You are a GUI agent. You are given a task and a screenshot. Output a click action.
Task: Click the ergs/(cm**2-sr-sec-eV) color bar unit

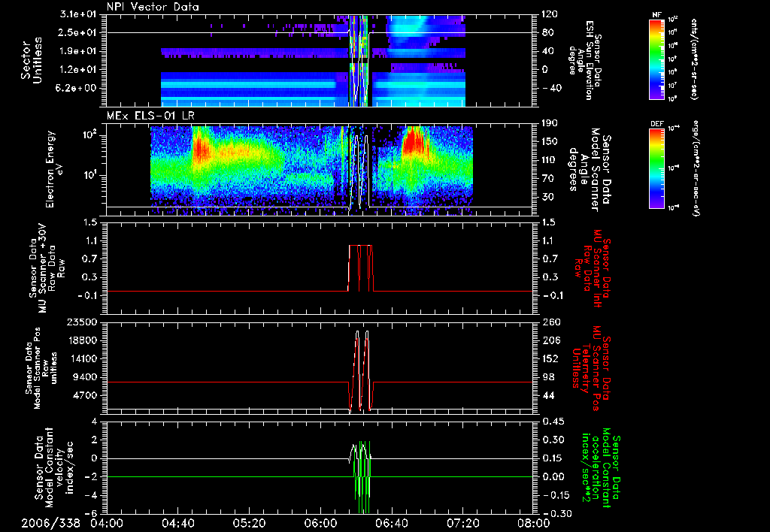point(696,168)
